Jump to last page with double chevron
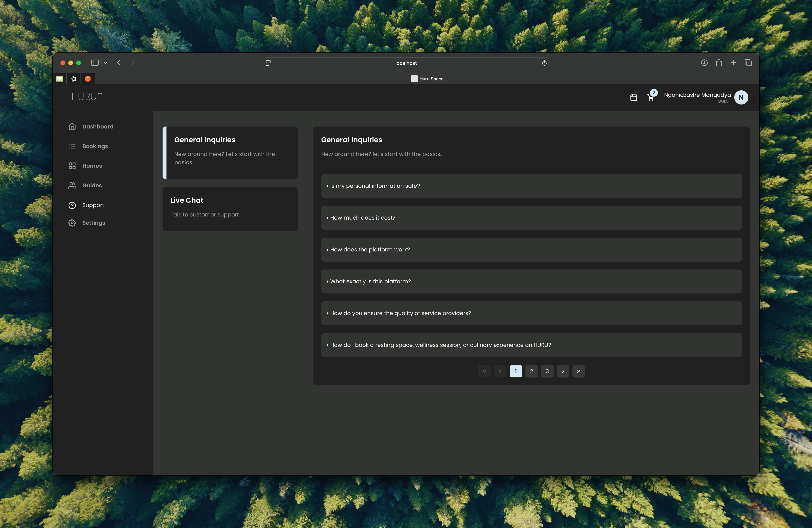 coord(578,371)
